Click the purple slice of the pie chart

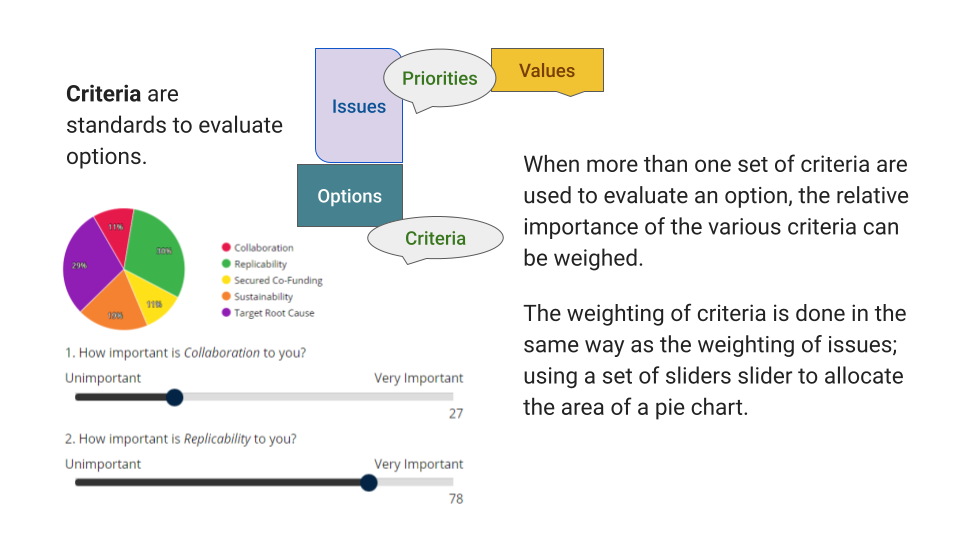click(x=85, y=265)
